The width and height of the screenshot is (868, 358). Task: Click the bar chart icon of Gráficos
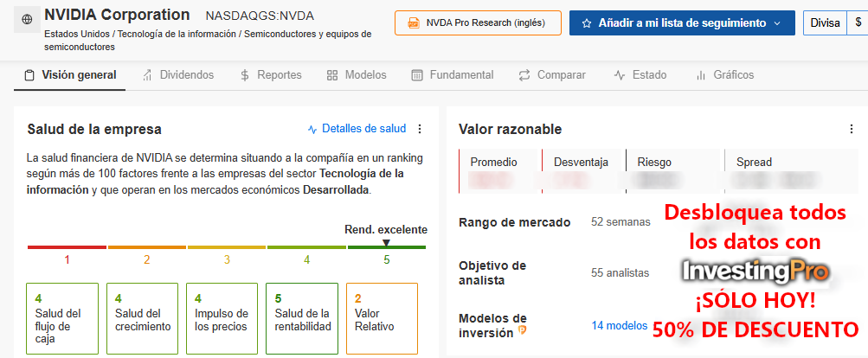coord(701,75)
